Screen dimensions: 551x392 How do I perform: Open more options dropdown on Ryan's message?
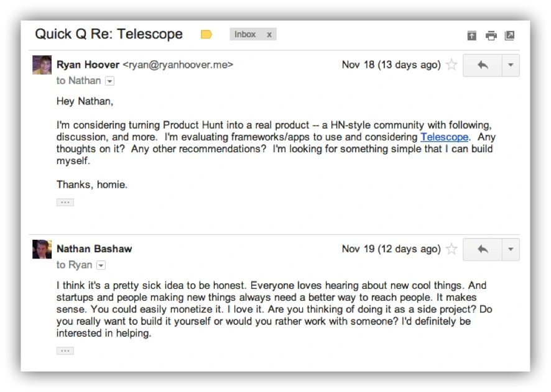(x=511, y=65)
